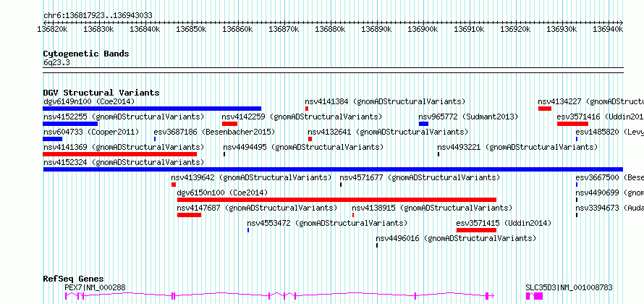The width and height of the screenshot is (644, 304).
Task: Open the nsv4152255 variant label
Action: point(124,117)
